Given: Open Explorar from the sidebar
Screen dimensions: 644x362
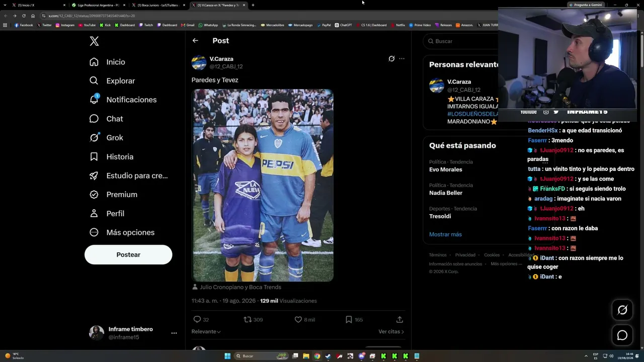Looking at the screenshot, I should click(x=112, y=81).
